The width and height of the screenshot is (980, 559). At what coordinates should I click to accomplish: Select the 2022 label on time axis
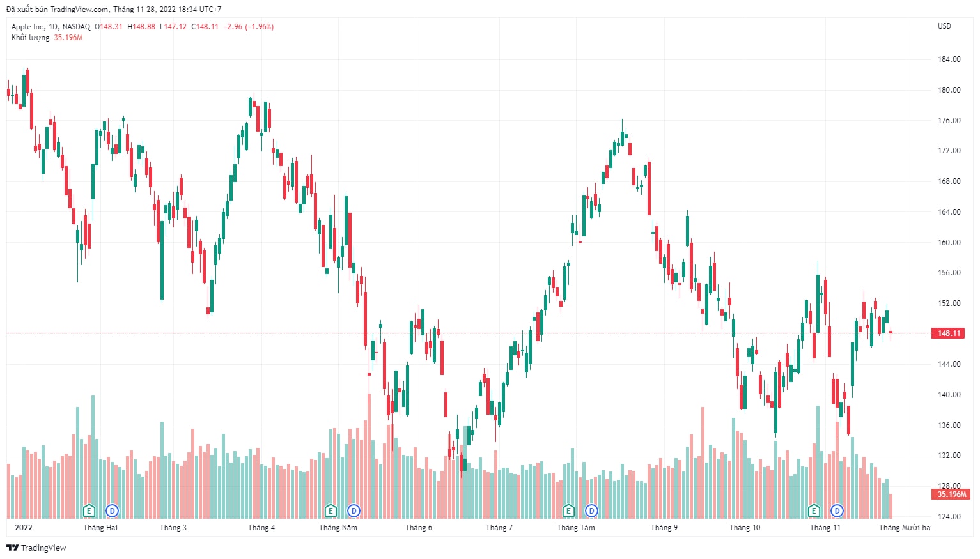pos(24,528)
